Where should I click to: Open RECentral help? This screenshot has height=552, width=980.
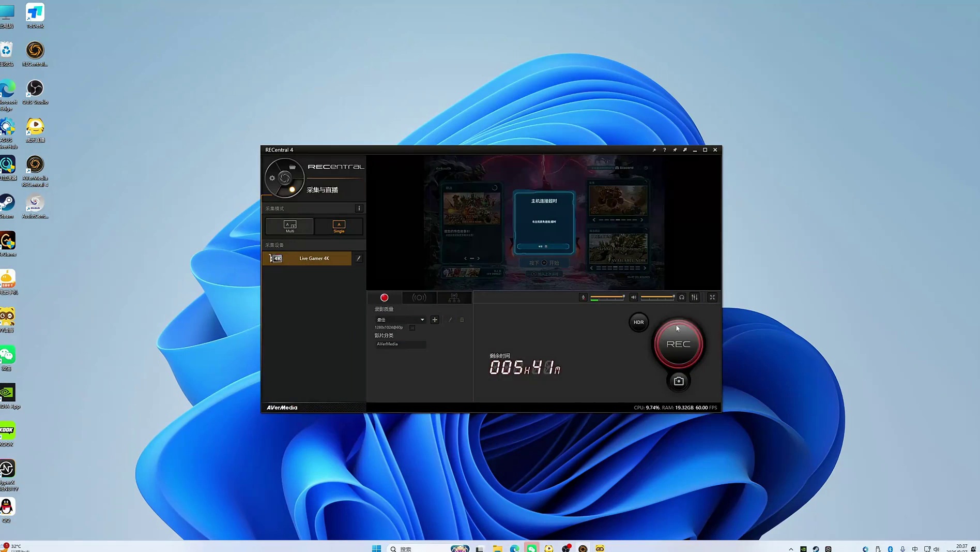pos(665,150)
